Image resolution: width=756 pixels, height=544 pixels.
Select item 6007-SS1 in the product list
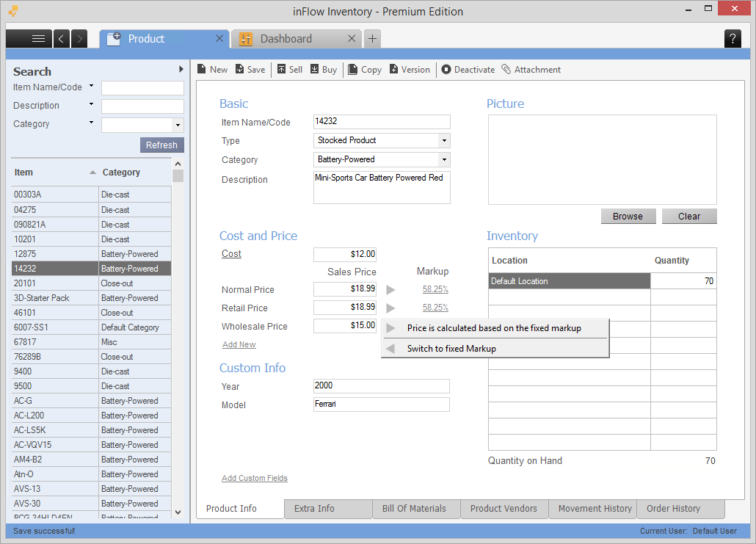coord(91,327)
